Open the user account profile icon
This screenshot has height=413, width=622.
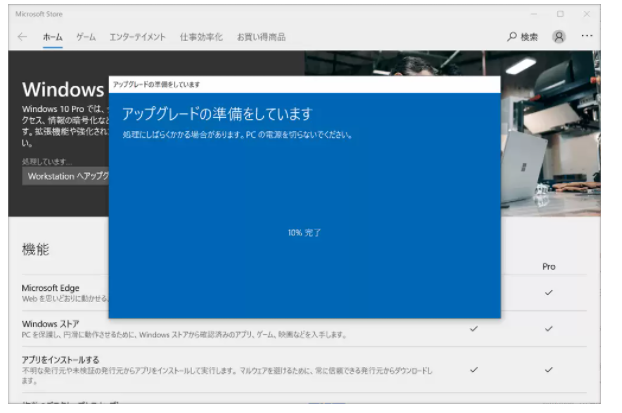click(x=559, y=37)
